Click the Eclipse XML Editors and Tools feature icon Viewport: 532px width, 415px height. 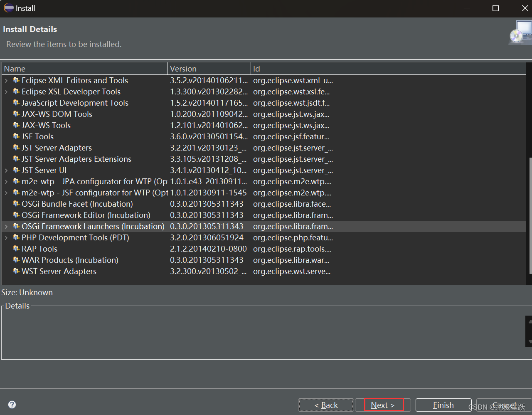click(16, 80)
